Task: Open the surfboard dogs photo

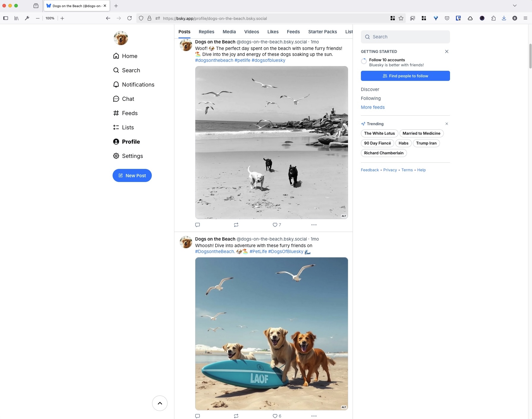Action: pos(271,334)
